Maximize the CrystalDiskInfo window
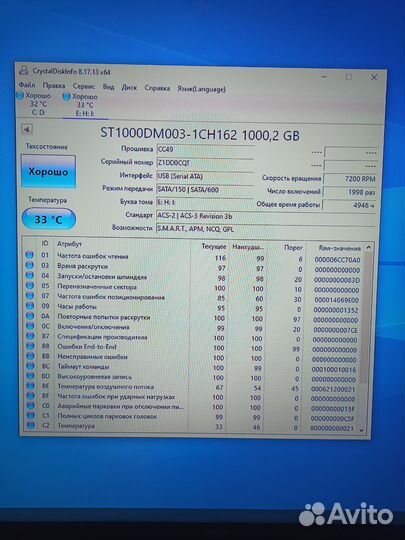 pos(349,77)
